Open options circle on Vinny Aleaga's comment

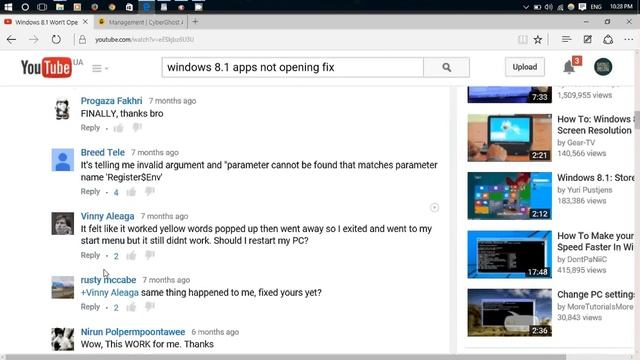click(434, 208)
